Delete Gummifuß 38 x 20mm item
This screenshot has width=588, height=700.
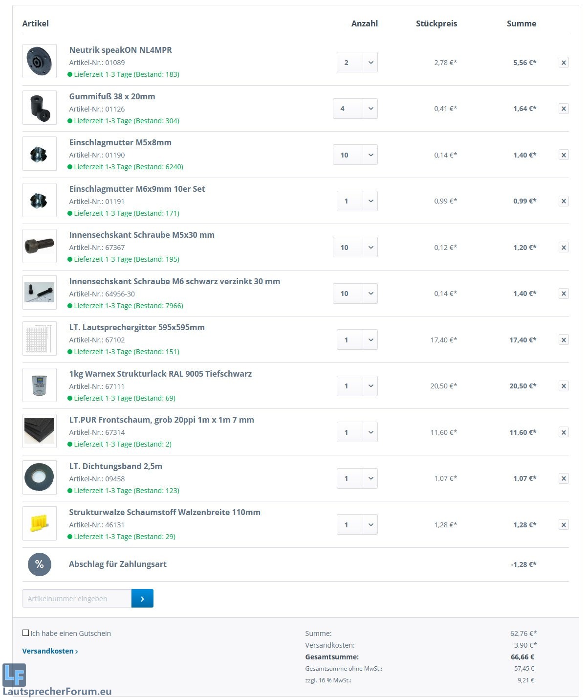[564, 109]
